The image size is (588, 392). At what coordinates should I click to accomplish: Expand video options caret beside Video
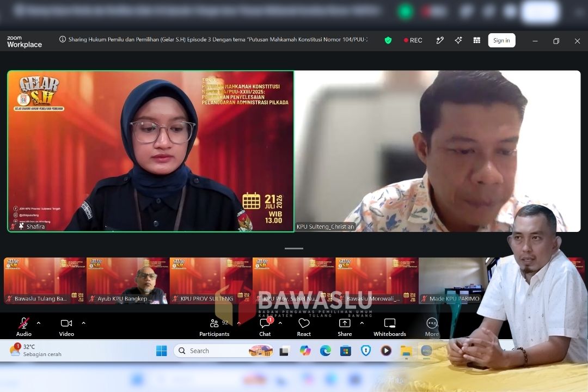pyautogui.click(x=83, y=323)
